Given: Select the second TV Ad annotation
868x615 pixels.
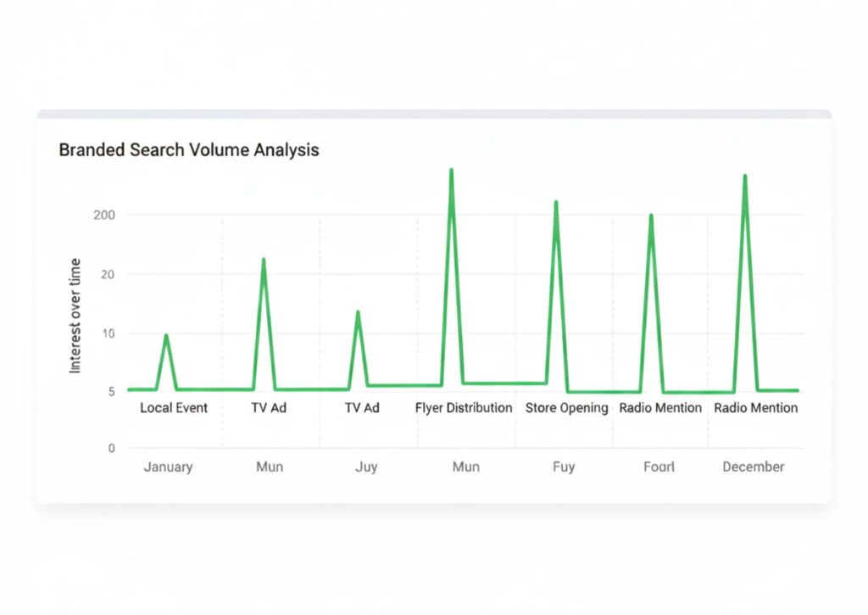Looking at the screenshot, I should [360, 408].
